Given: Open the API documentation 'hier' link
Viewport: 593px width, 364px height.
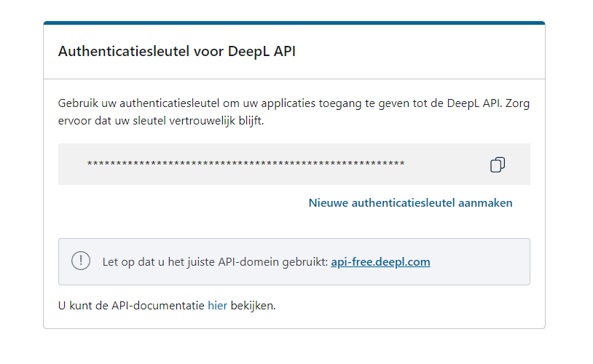Looking at the screenshot, I should 218,306.
